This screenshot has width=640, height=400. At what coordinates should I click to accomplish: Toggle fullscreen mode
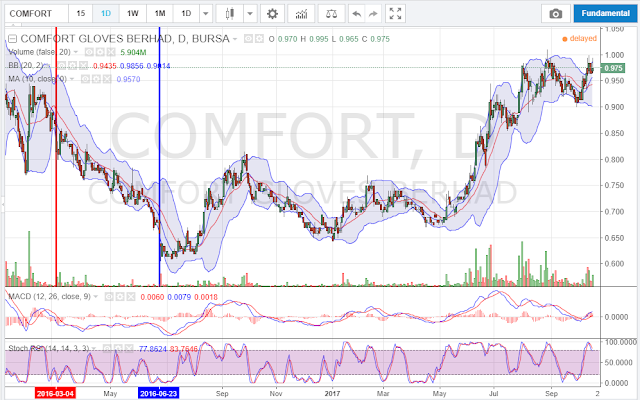click(395, 13)
